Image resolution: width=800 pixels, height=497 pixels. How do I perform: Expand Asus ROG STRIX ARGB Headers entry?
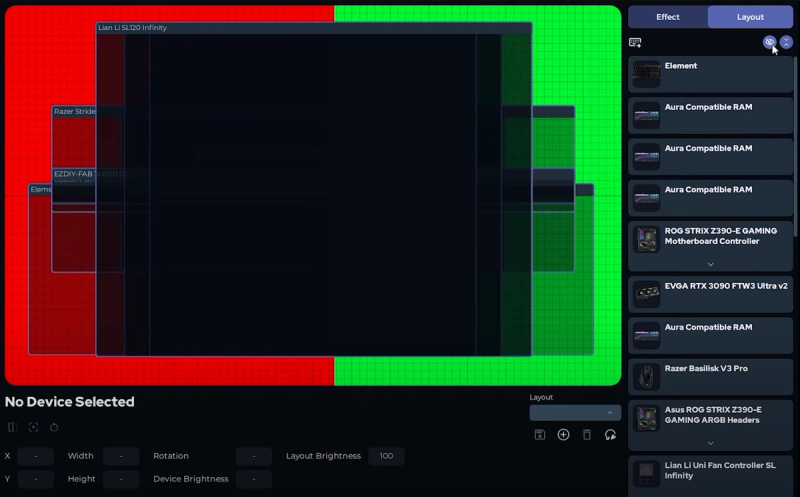pyautogui.click(x=710, y=443)
